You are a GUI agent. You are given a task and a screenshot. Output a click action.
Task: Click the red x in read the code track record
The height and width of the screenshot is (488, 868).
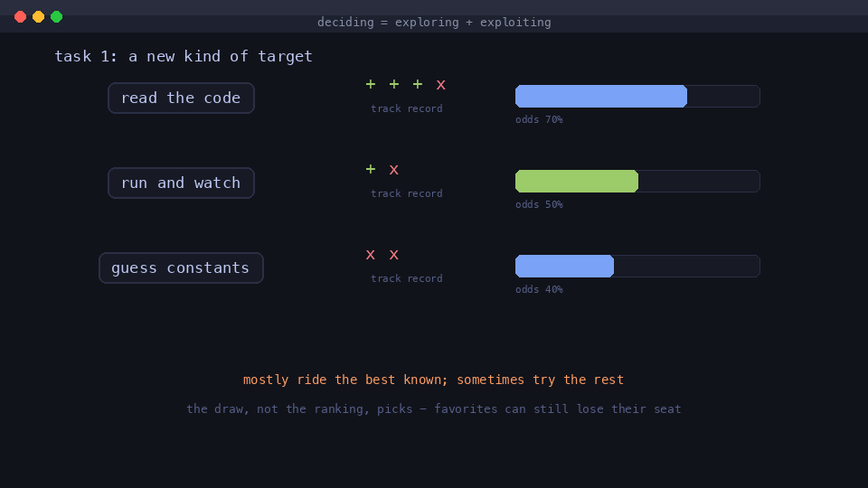440,85
